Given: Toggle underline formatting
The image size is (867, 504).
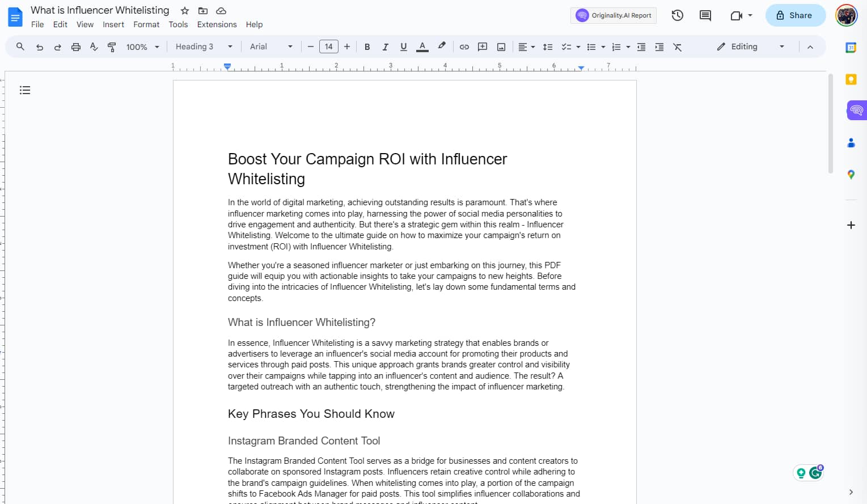Looking at the screenshot, I should pos(403,47).
